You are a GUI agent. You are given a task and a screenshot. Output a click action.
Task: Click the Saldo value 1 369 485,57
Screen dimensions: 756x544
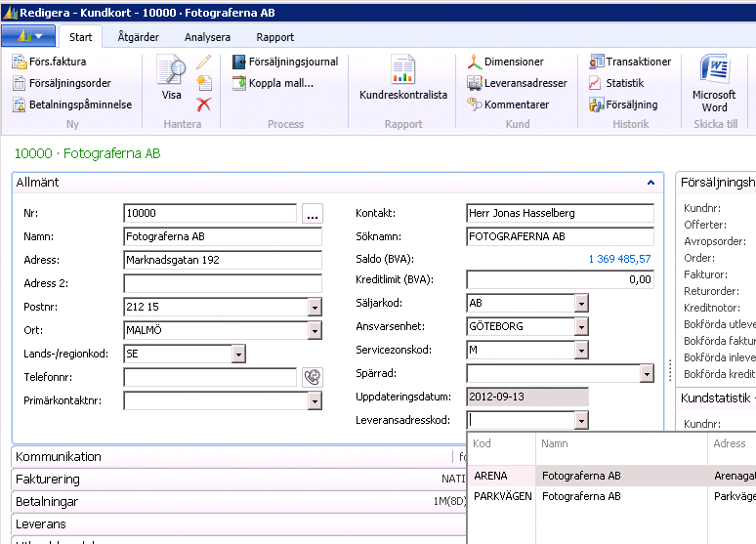tap(619, 259)
